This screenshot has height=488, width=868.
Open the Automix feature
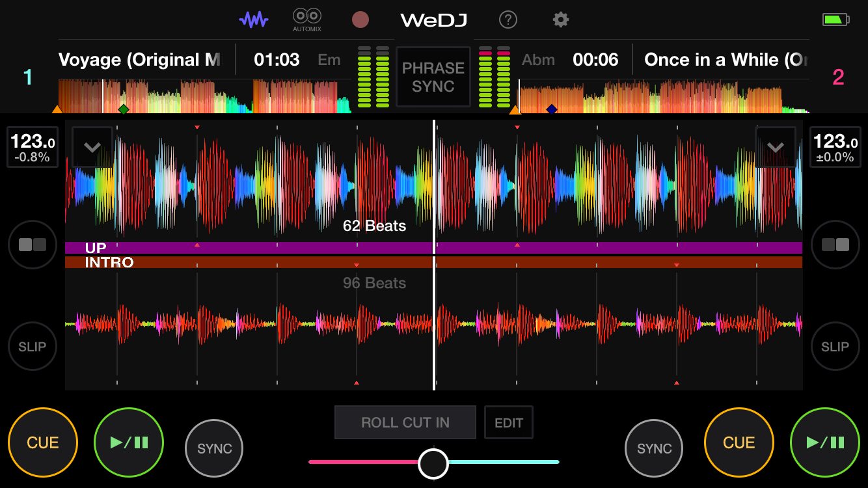tap(307, 20)
